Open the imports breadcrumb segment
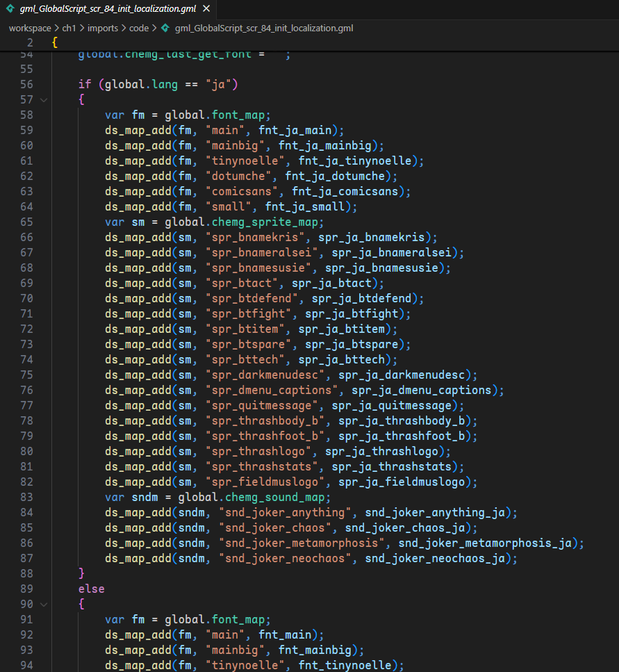Viewport: 619px width, 672px height. [x=103, y=28]
